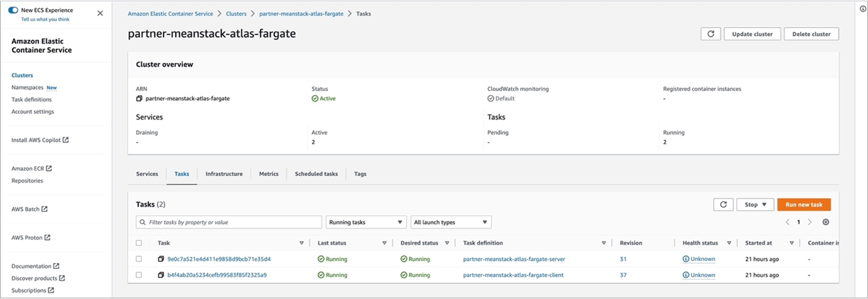
Task: Open the info panel icon
Action: 863,9
